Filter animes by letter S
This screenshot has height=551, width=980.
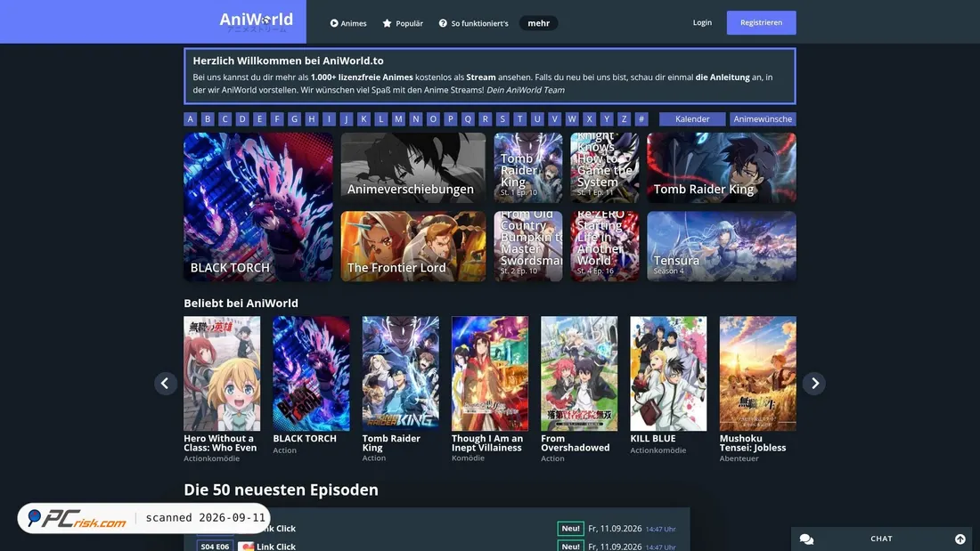(x=502, y=118)
